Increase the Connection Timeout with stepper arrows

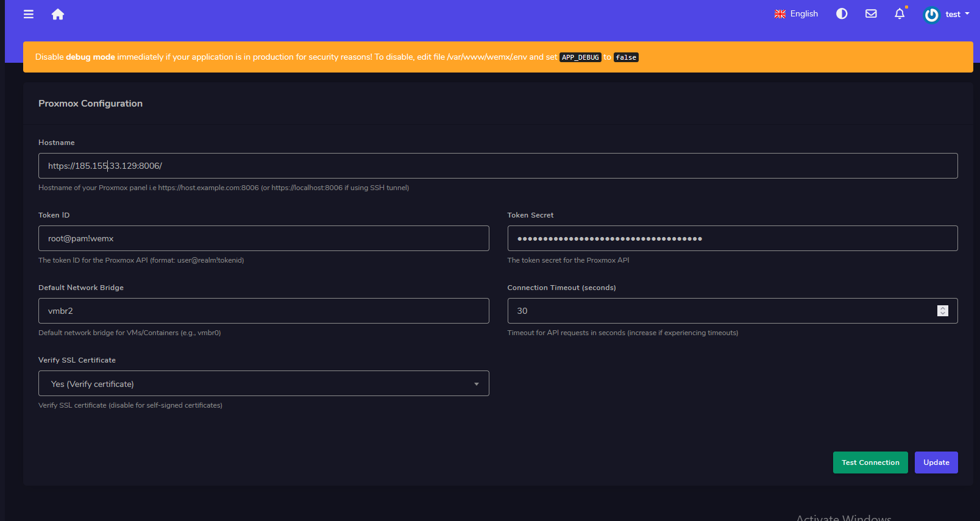(x=943, y=308)
